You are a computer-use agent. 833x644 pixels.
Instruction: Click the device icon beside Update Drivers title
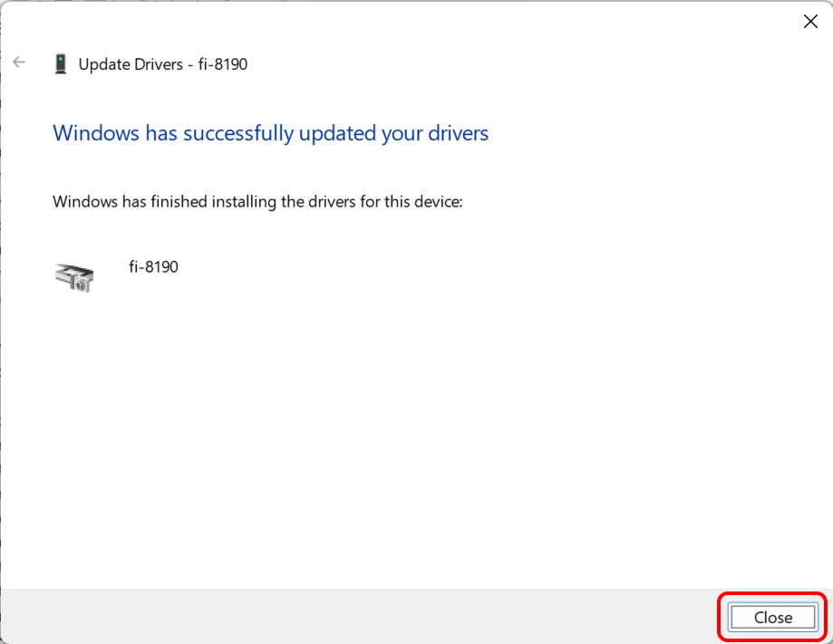(x=61, y=63)
